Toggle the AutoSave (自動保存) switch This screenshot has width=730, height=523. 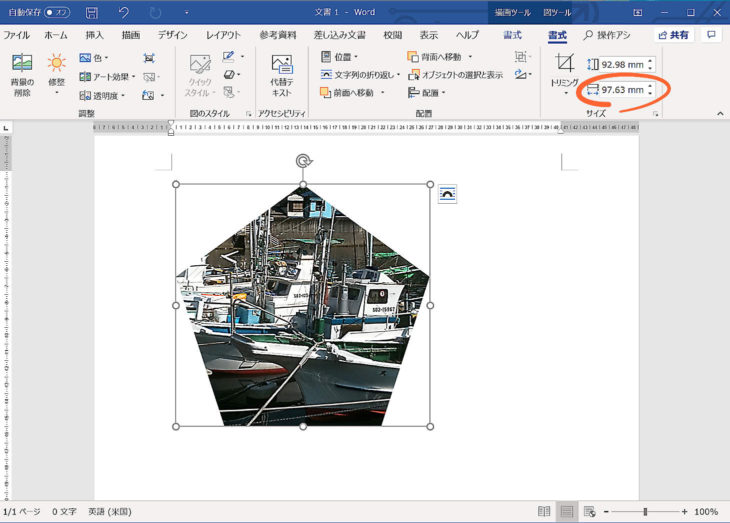pos(58,12)
